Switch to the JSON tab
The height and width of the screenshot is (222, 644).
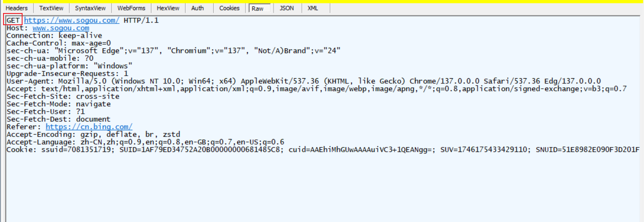[287, 8]
